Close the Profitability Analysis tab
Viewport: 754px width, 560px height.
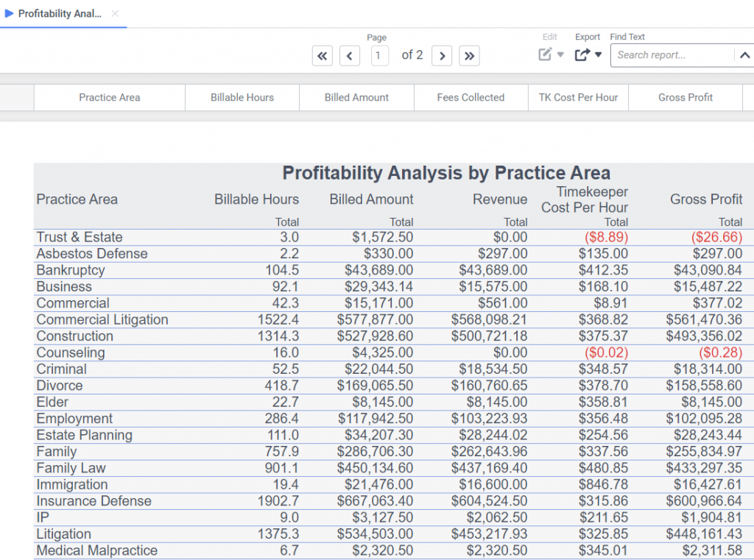tap(115, 13)
